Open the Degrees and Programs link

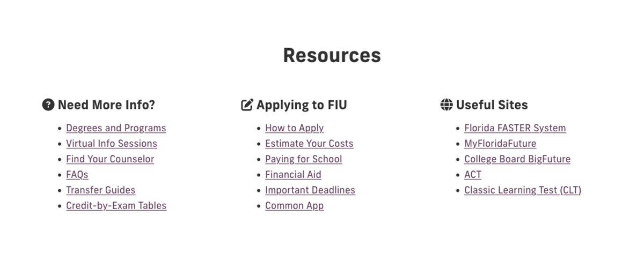click(116, 128)
